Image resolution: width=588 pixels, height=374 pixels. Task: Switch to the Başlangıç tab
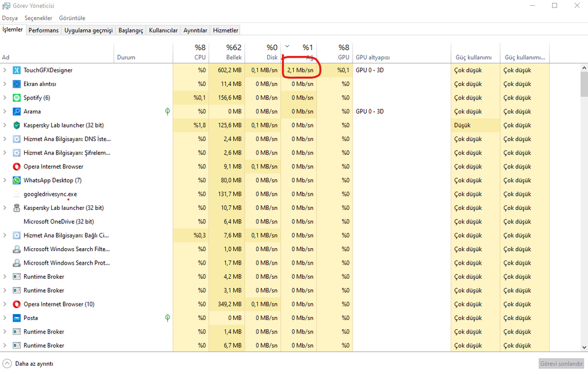pos(131,31)
